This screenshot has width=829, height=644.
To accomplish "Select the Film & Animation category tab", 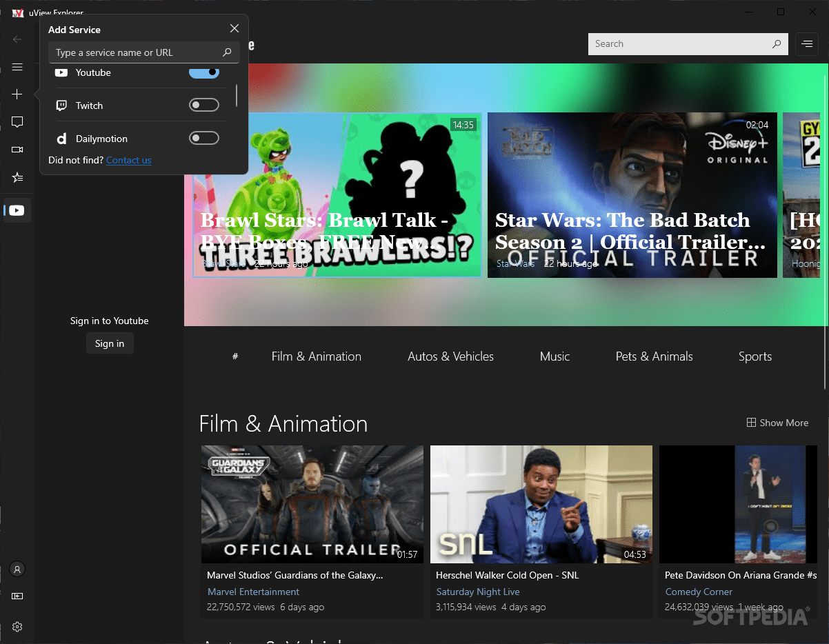I will pyautogui.click(x=317, y=356).
